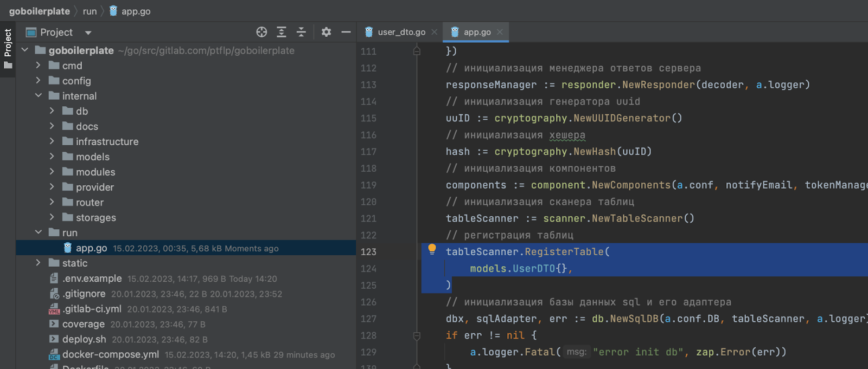Hide the Project panel with minus icon

(346, 32)
